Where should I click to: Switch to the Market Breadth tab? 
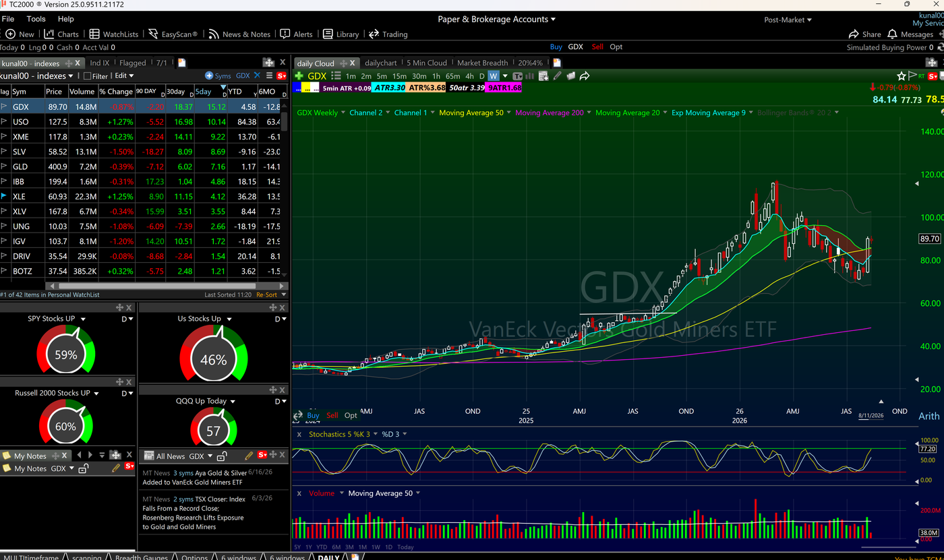click(x=483, y=63)
